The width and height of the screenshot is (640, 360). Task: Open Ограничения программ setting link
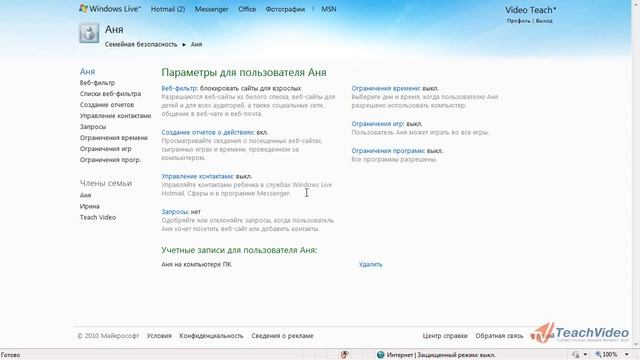tap(388, 151)
